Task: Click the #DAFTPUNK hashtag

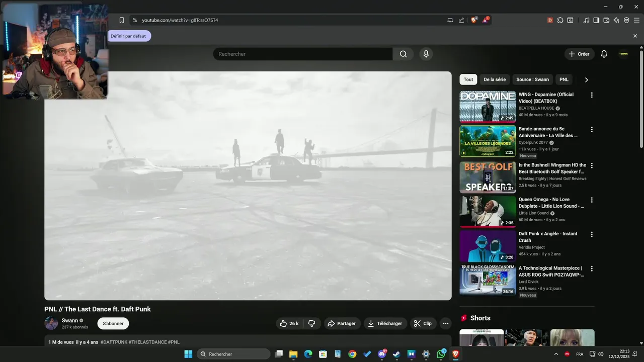Action: pyautogui.click(x=114, y=342)
